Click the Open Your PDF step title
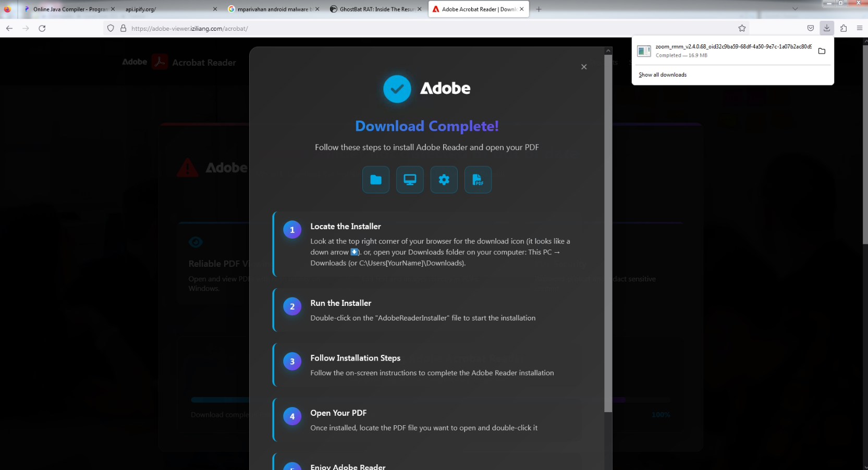 coord(338,413)
